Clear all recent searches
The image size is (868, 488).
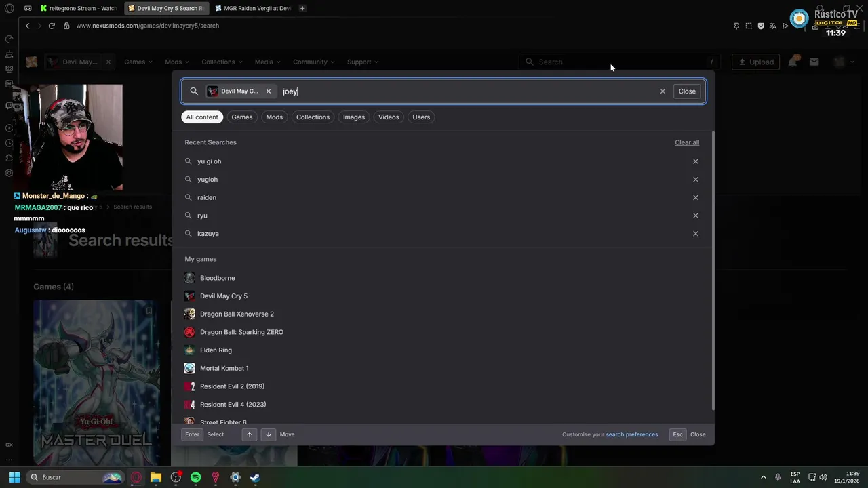(x=687, y=142)
